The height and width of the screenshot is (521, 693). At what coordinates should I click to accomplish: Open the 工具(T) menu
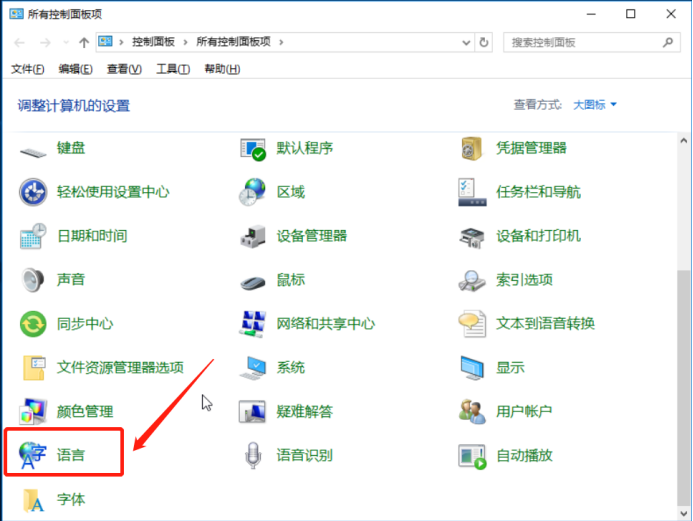173,69
